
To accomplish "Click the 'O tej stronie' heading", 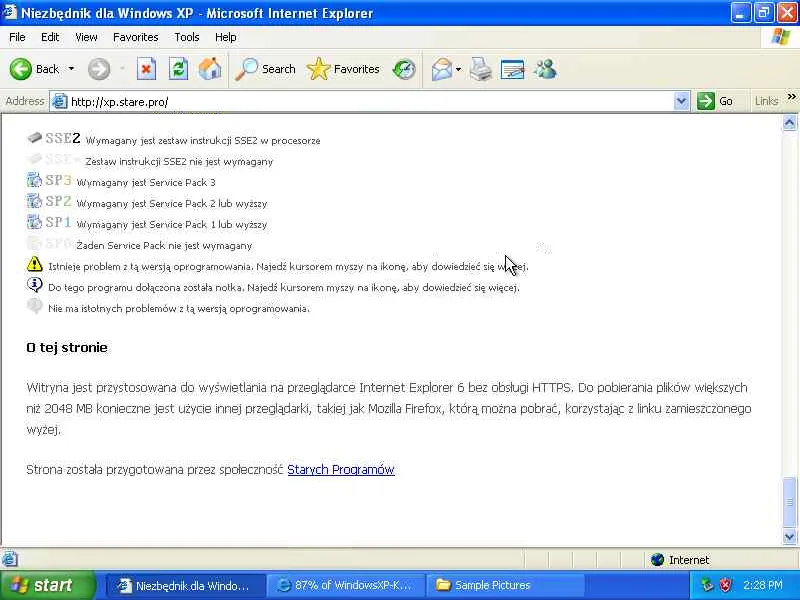I will point(67,347).
